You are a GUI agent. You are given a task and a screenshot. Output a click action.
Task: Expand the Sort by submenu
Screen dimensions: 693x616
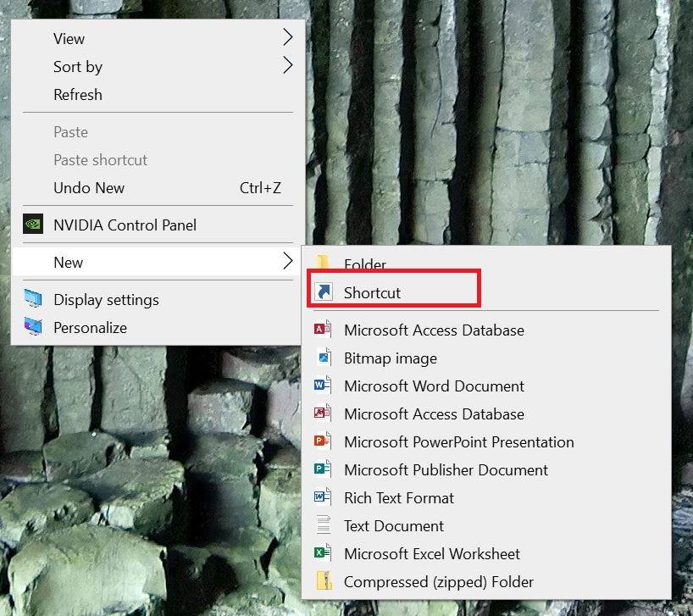tap(286, 67)
